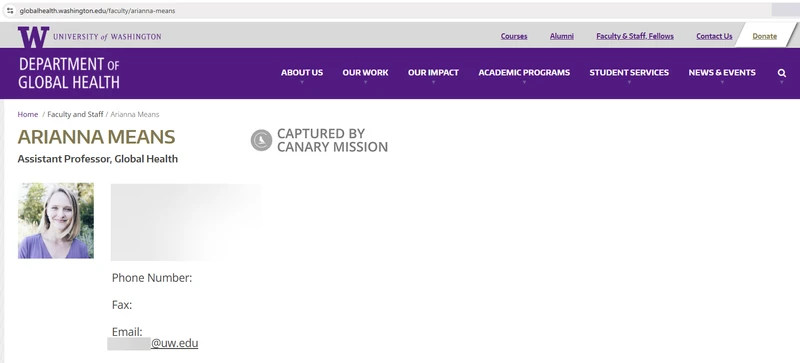Click Faculty and Staff breadcrumb
The height and width of the screenshot is (363, 800).
(x=75, y=114)
